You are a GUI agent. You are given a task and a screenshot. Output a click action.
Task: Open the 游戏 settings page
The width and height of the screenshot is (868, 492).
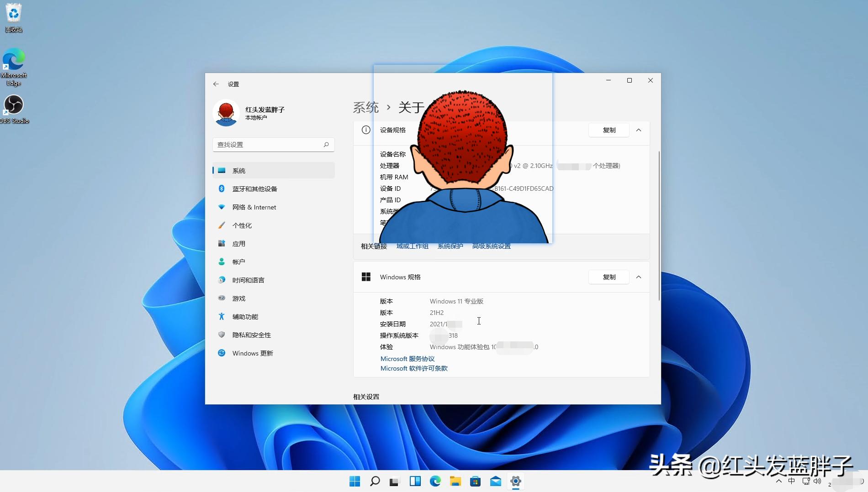(x=238, y=298)
